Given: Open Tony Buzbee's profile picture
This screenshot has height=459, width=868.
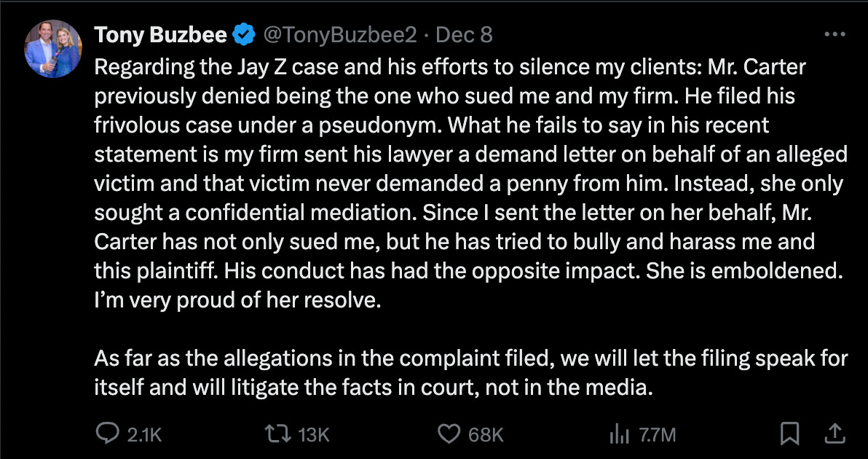Looking at the screenshot, I should click(x=52, y=50).
